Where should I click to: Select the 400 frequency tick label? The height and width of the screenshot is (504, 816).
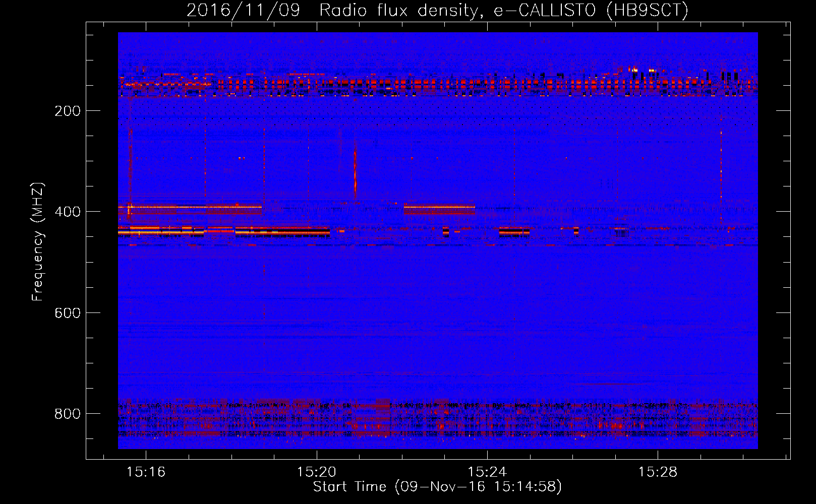68,212
